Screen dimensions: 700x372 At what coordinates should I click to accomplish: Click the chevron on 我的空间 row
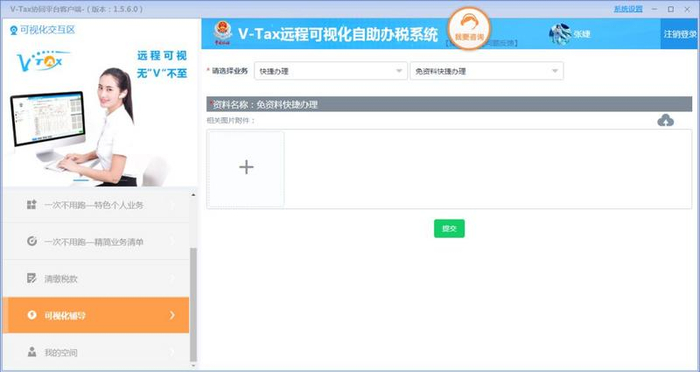(x=172, y=352)
